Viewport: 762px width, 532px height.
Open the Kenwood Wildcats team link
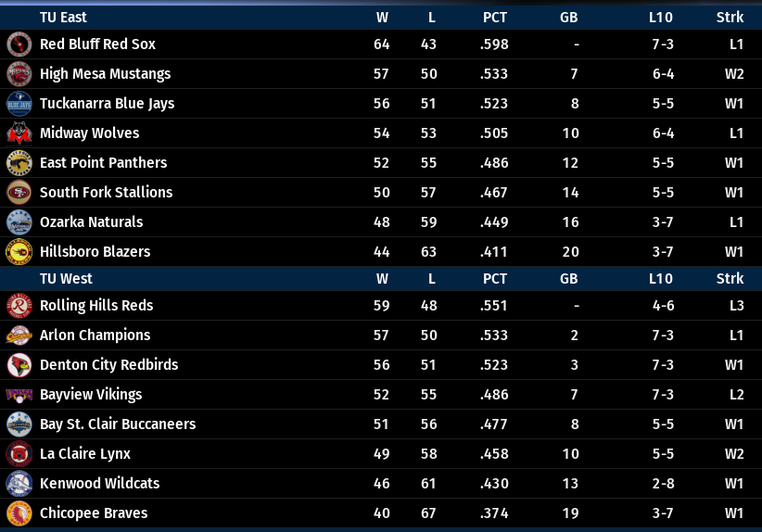(99, 484)
